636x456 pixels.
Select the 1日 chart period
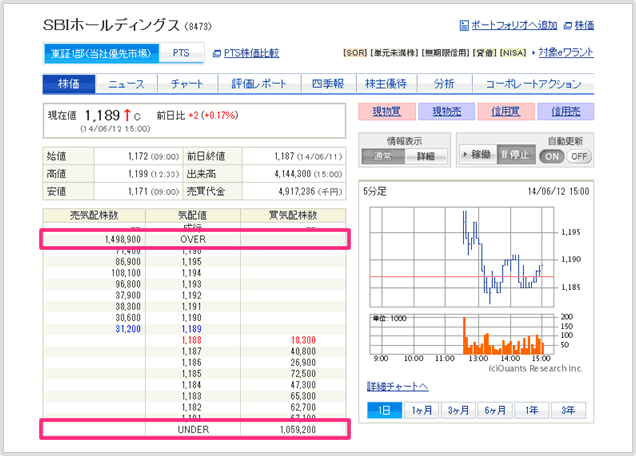[x=385, y=410]
